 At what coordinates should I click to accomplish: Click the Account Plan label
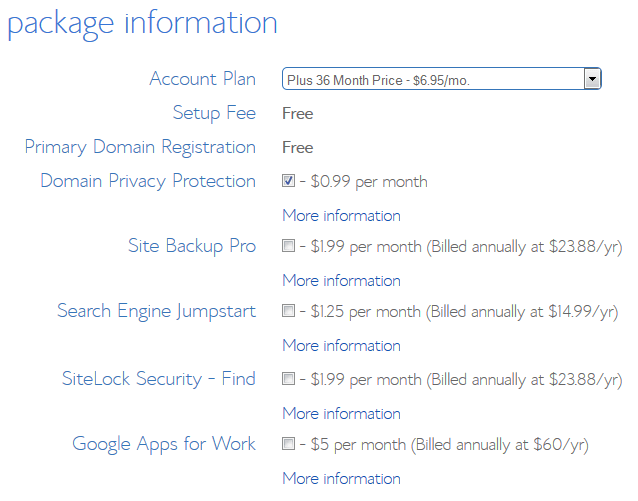[202, 79]
